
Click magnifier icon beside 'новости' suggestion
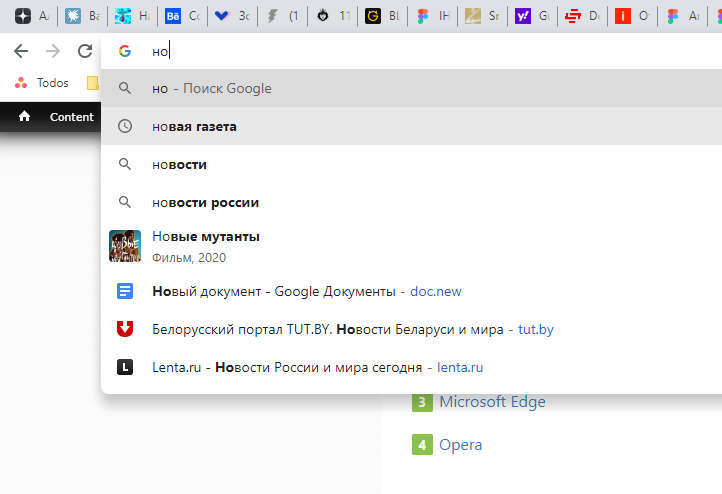(x=125, y=164)
